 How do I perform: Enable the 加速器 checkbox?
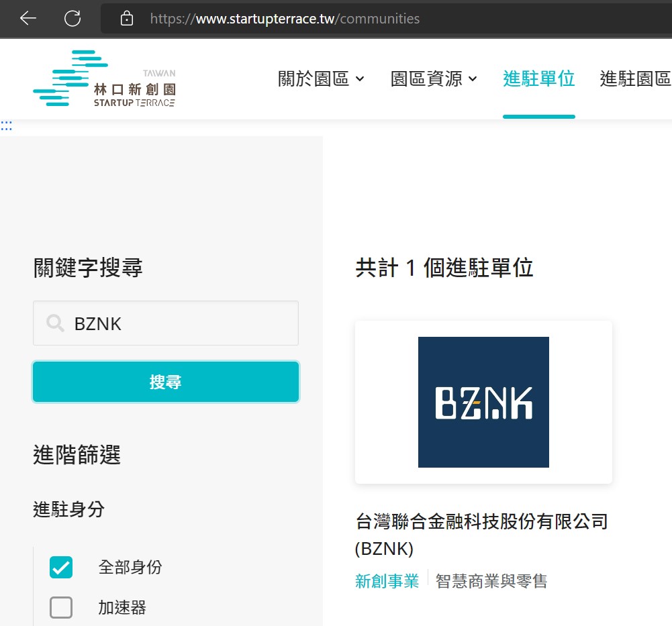[x=61, y=608]
